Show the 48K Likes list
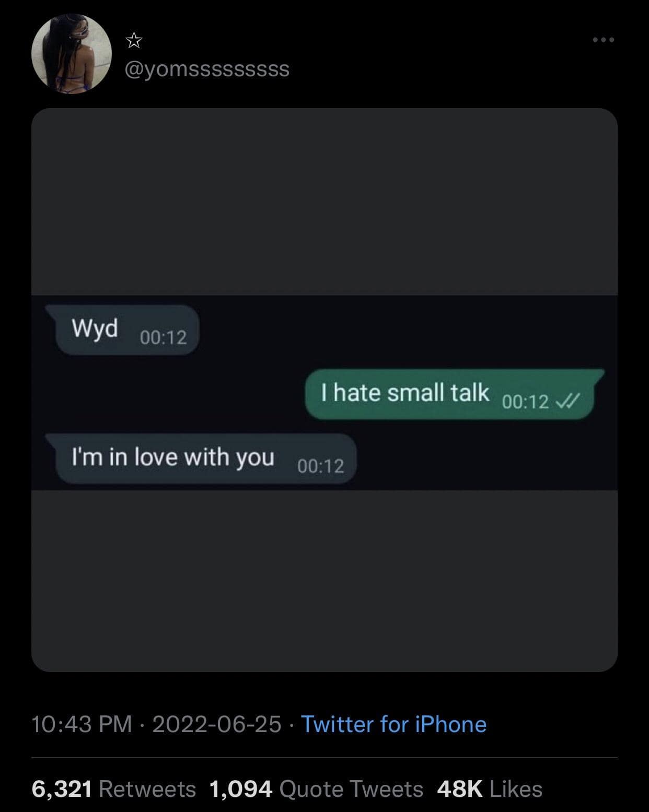Viewport: 649px width, 812px height. click(490, 789)
